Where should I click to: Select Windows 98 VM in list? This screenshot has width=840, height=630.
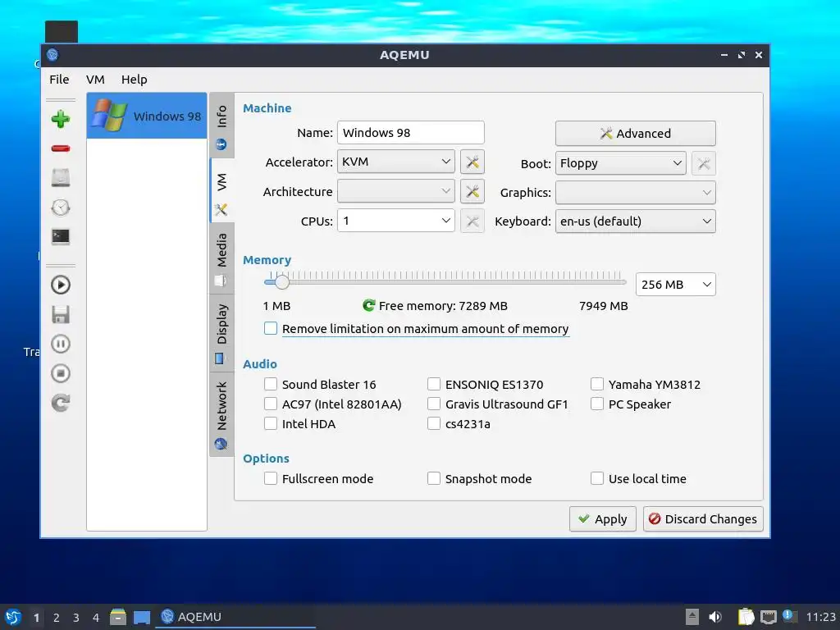[x=147, y=116]
